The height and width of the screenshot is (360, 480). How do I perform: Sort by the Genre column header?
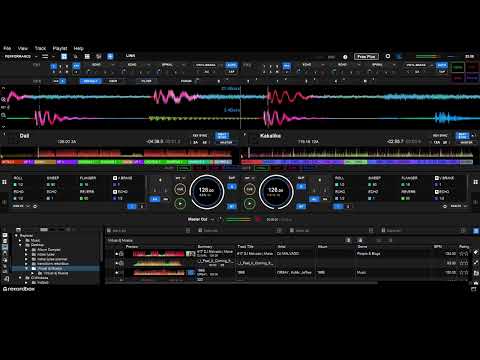362,247
